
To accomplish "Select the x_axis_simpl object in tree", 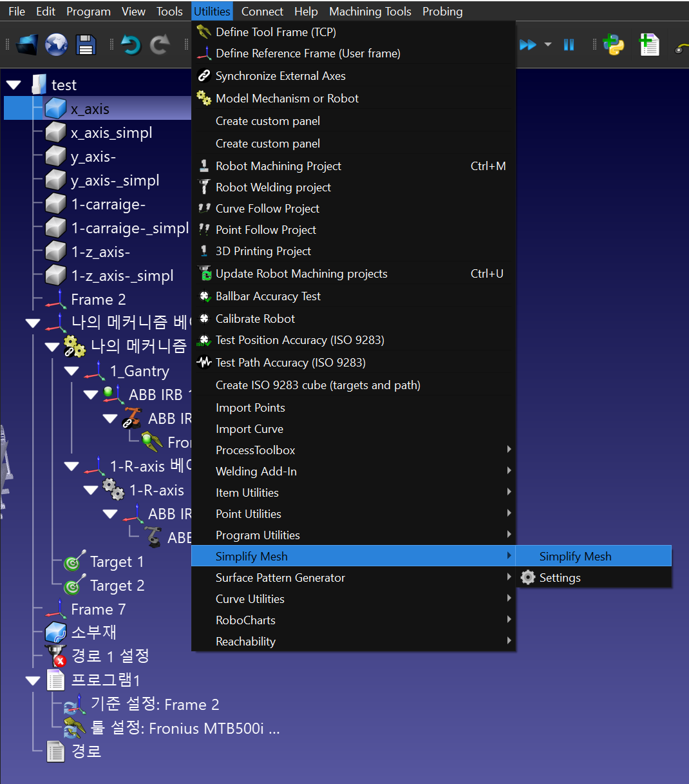I will click(111, 133).
